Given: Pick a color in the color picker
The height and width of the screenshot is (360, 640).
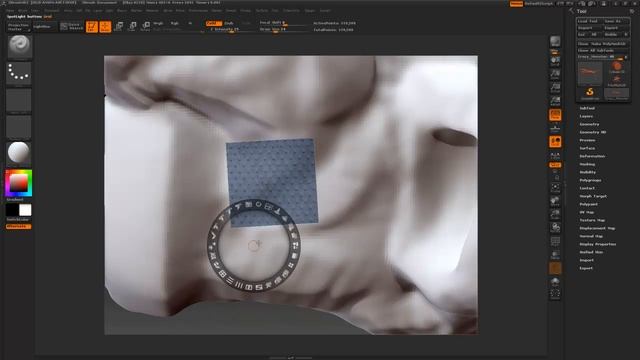Looking at the screenshot, I should point(19,183).
